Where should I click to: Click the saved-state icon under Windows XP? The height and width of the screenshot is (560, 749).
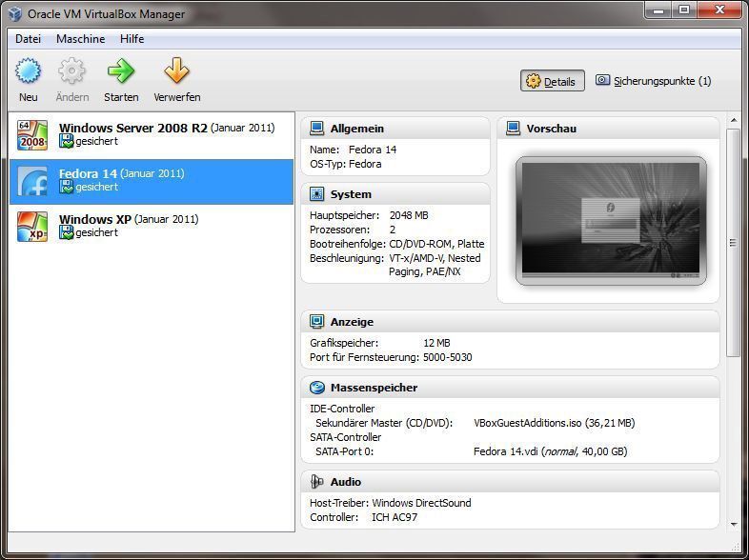[67, 233]
